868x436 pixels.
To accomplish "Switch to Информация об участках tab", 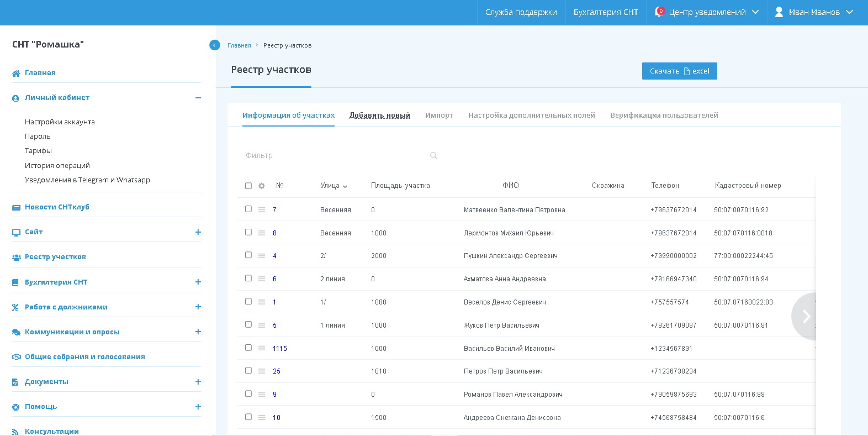I will pos(288,115).
